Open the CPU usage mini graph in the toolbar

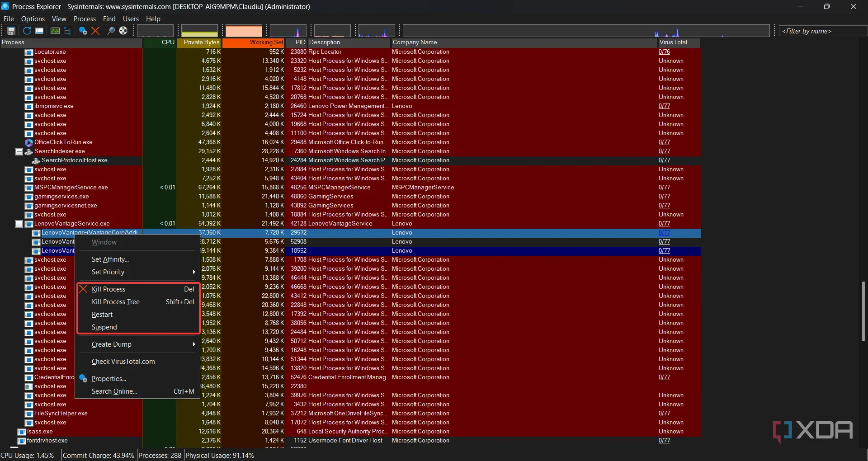pyautogui.click(x=155, y=31)
